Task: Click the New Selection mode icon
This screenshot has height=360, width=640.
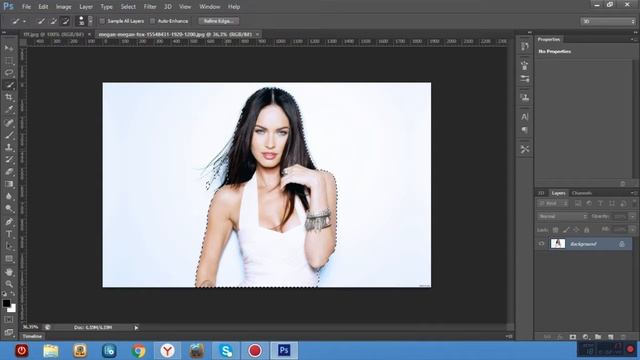Action: point(41,21)
